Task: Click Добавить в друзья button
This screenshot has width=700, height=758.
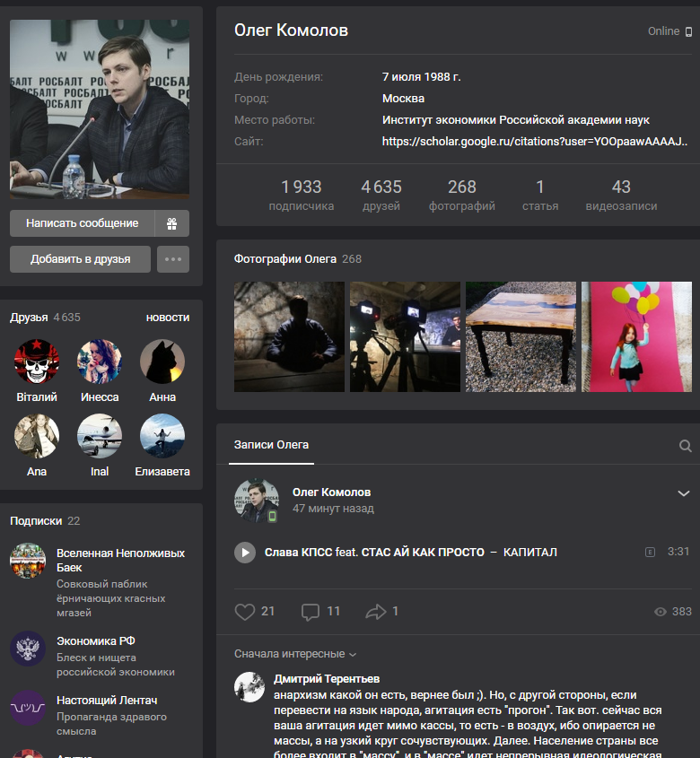Action: [x=80, y=259]
